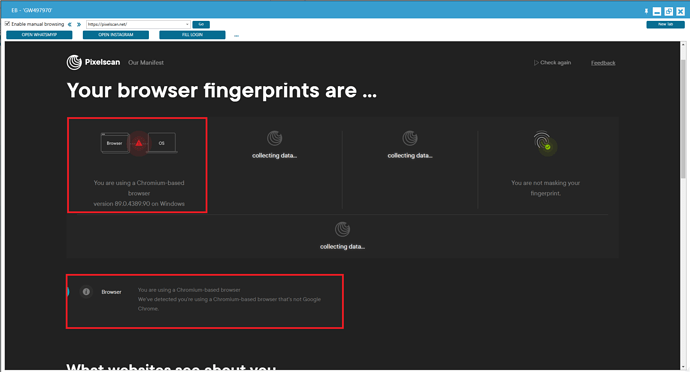This screenshot has height=372, width=690.
Task: Click the green-check fingerprint icon
Action: (545, 143)
